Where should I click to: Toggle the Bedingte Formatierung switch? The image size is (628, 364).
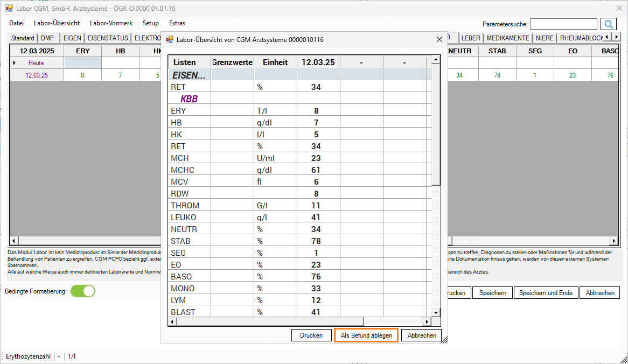tap(83, 291)
